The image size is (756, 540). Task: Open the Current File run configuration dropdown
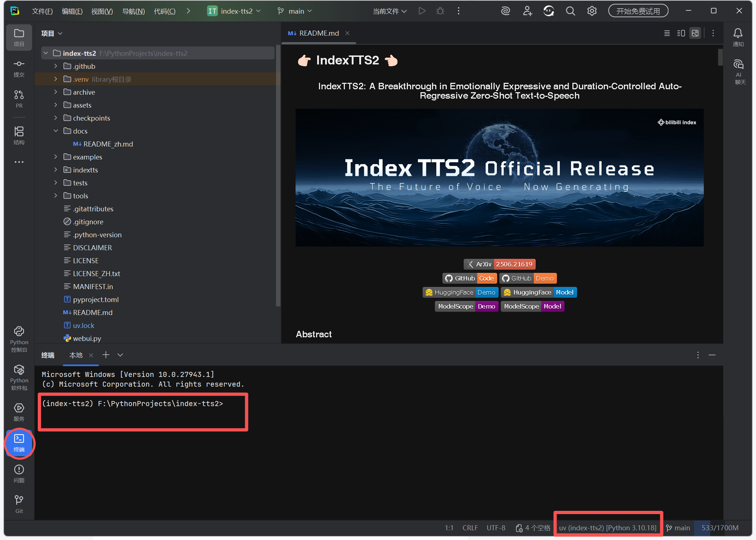pyautogui.click(x=390, y=11)
